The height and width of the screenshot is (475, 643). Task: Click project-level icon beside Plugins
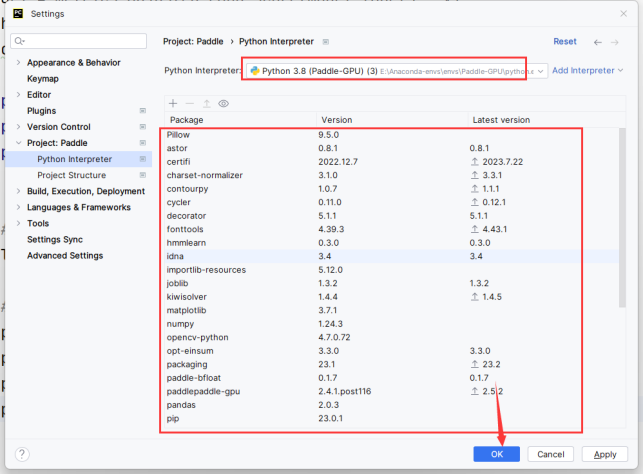pyautogui.click(x=143, y=111)
